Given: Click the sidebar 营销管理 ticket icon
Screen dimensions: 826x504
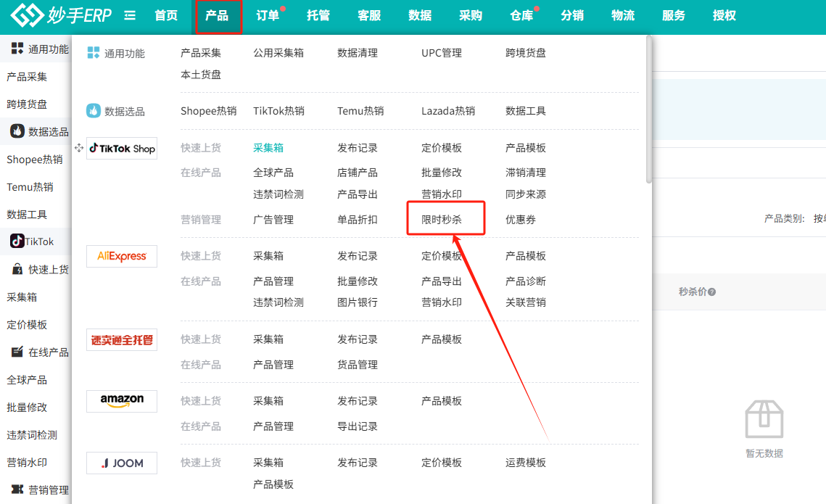Looking at the screenshot, I should 17,489.
